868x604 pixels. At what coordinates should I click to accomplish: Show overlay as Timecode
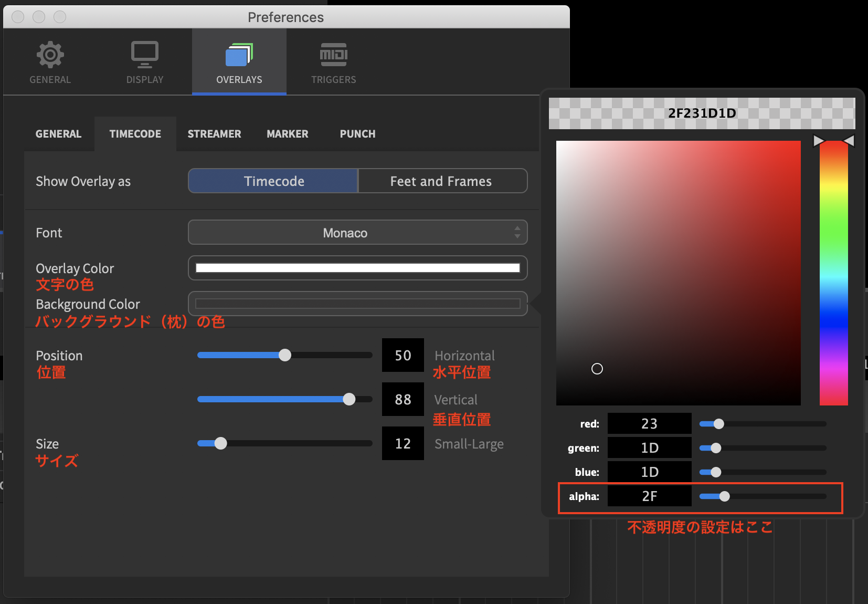click(273, 181)
